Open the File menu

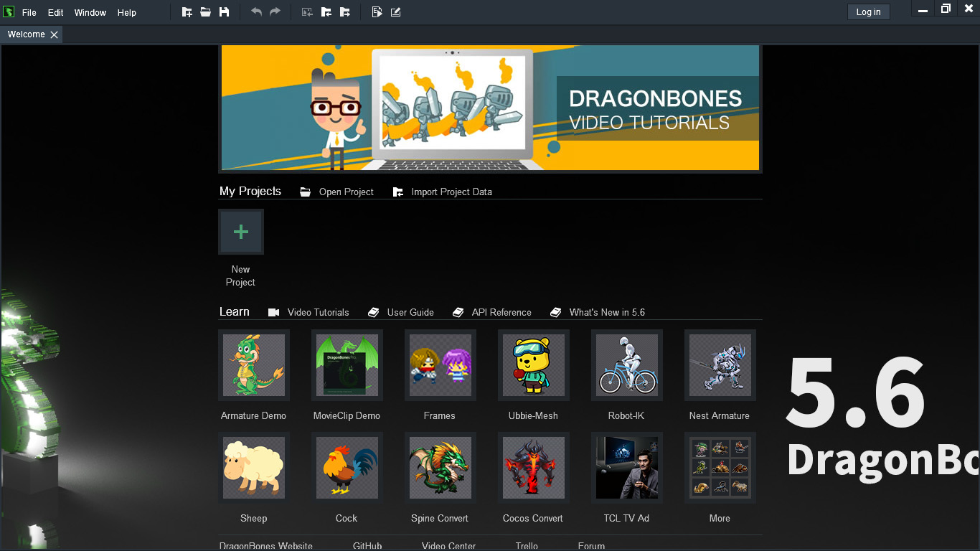(x=29, y=13)
